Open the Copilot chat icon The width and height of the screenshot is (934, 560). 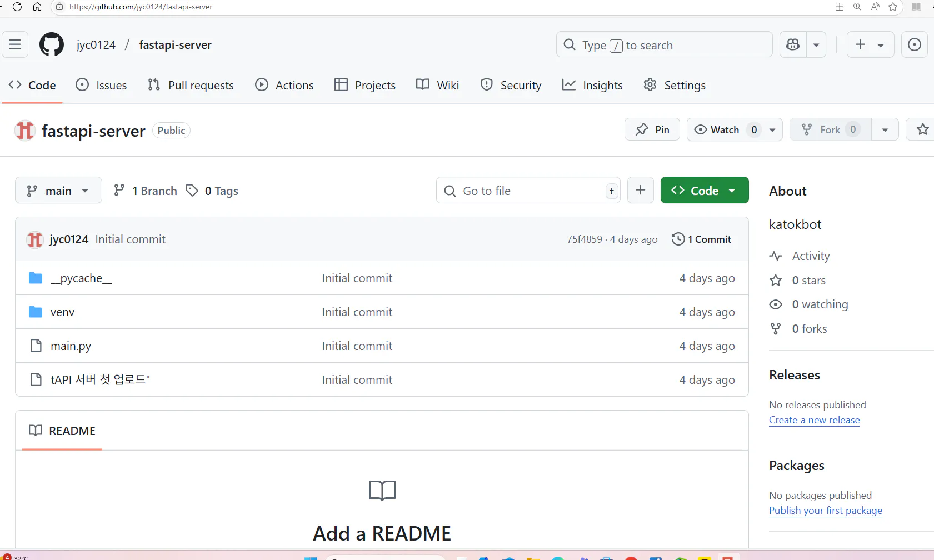tap(793, 44)
